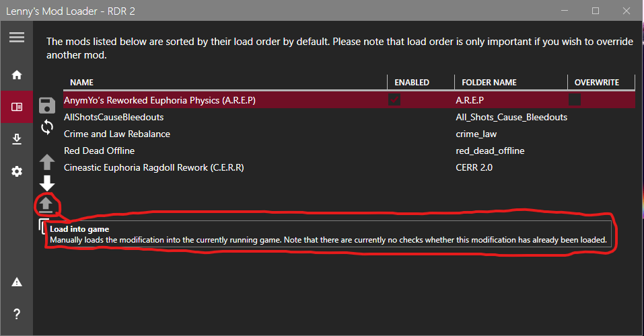Screen dimensions: 644x336
Task: Select the Crime and Law Rebalance mod
Action: [117, 134]
